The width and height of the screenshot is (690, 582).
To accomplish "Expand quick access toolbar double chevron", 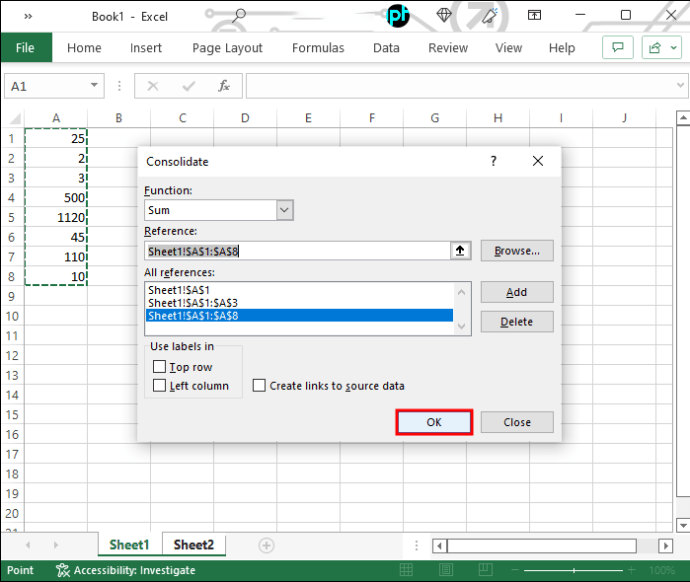I will (x=28, y=17).
